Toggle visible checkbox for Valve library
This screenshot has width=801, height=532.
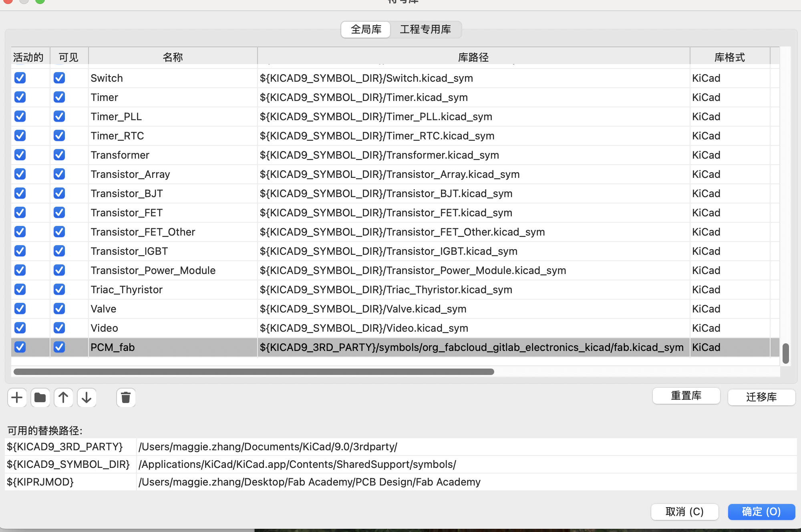(x=59, y=309)
